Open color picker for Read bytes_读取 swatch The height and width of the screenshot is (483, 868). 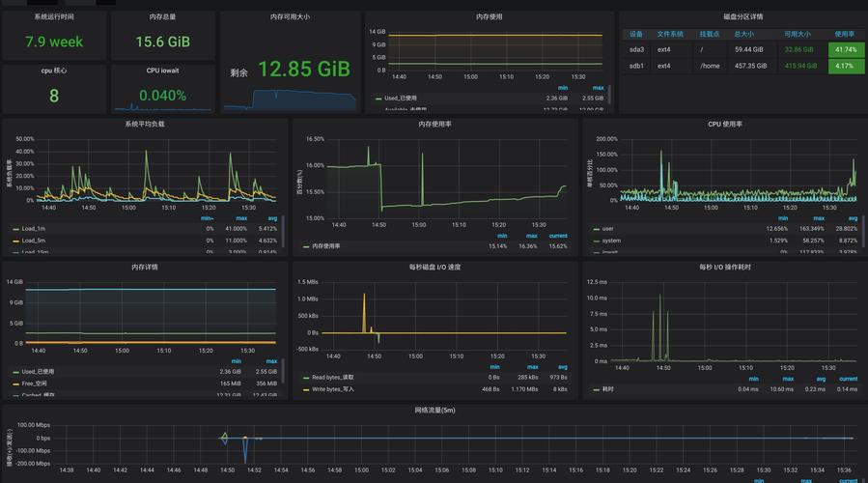[x=306, y=378]
